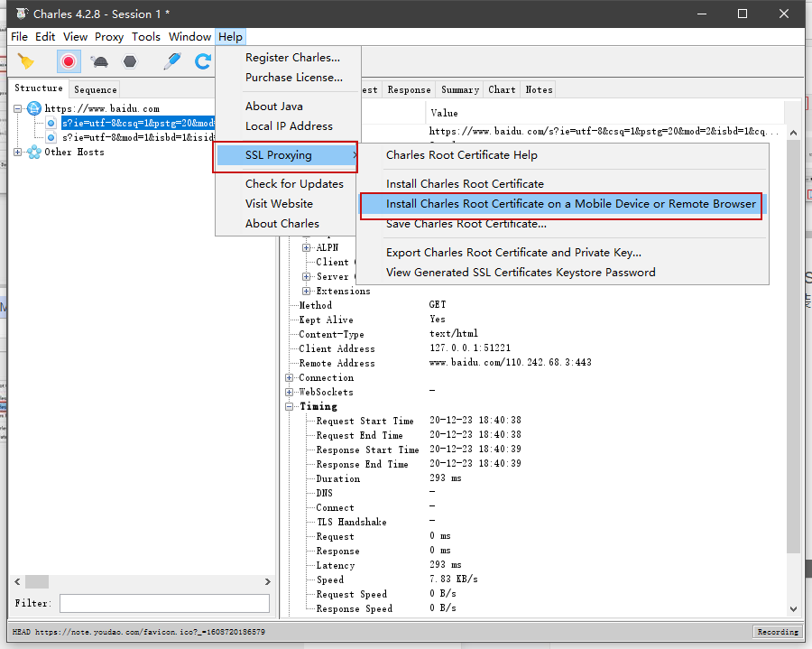Screen dimensions: 812x649
Task: Click the blue Repeat refresh icon
Action: tap(202, 61)
